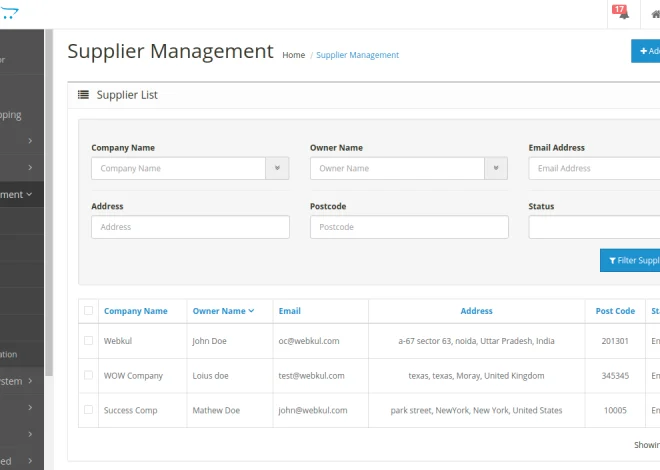Check the WOW Company row checkbox

(x=88, y=375)
